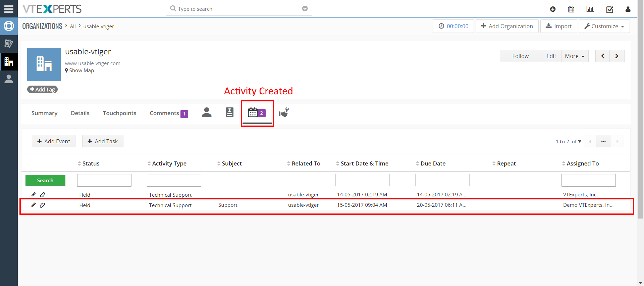The width and height of the screenshot is (644, 286).
Task: Click the Assigned To filter input
Action: click(589, 180)
